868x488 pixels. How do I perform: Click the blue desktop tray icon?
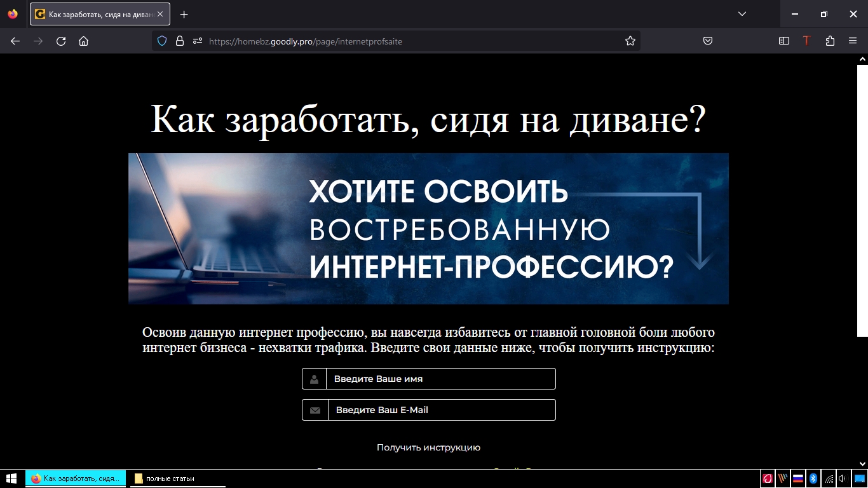859,478
